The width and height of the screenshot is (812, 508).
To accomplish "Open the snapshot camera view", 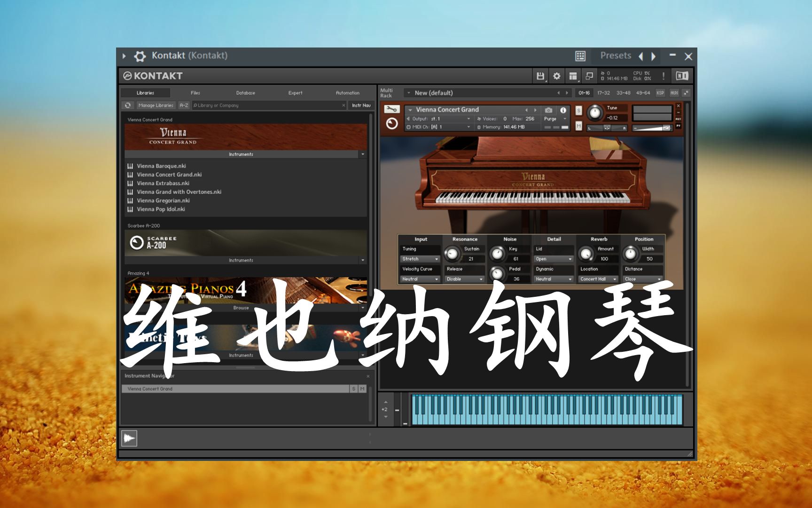I will pyautogui.click(x=548, y=110).
